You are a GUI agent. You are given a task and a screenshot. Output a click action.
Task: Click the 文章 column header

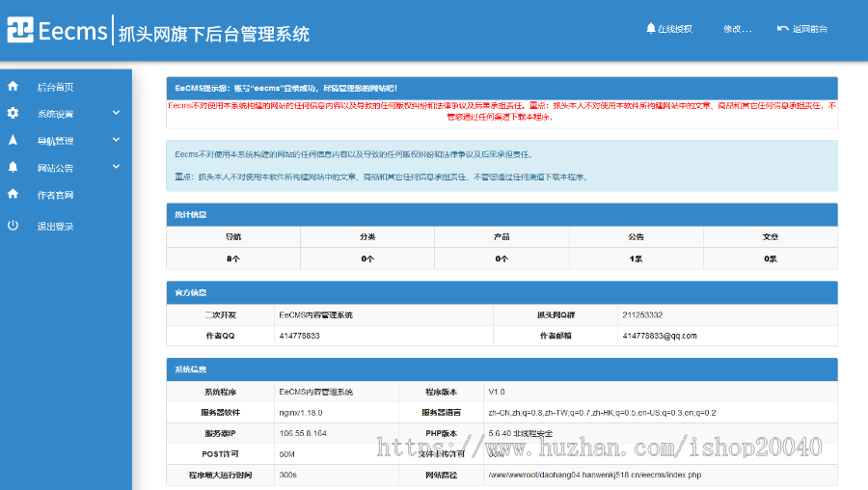[770, 236]
